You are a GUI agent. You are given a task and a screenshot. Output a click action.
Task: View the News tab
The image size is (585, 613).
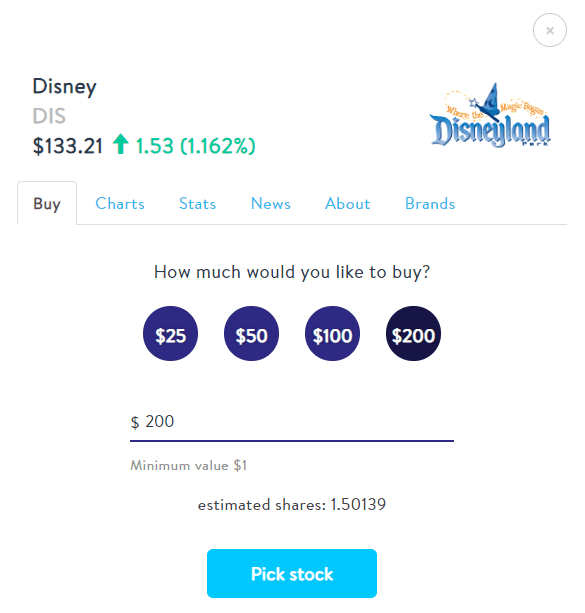271,204
